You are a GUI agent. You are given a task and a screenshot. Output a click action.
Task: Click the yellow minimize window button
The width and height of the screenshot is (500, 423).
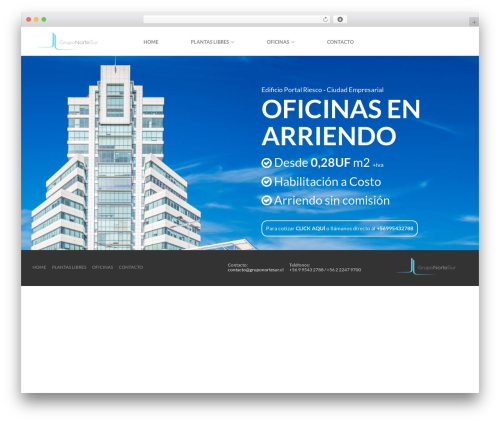[x=36, y=19]
